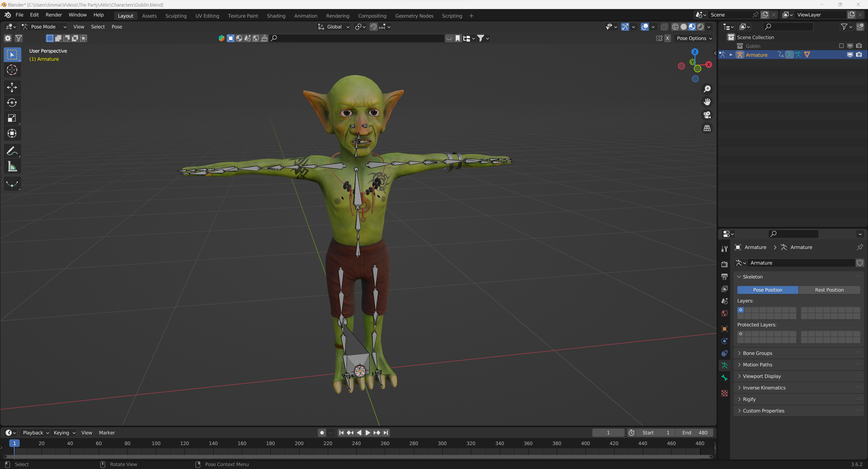Toggle camera view icon in viewport

click(707, 115)
